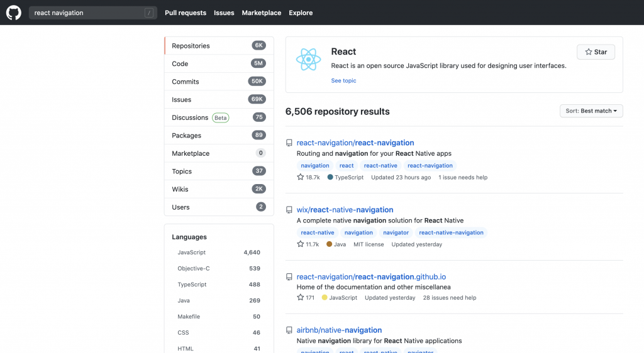Open airbnb/native-navigation repository
The height and width of the screenshot is (353, 644).
coord(339,330)
